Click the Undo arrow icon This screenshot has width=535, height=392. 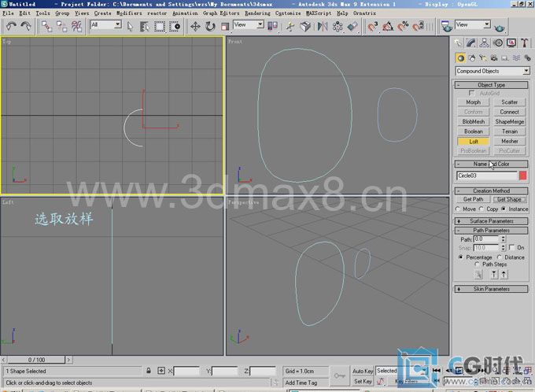[x=12, y=26]
